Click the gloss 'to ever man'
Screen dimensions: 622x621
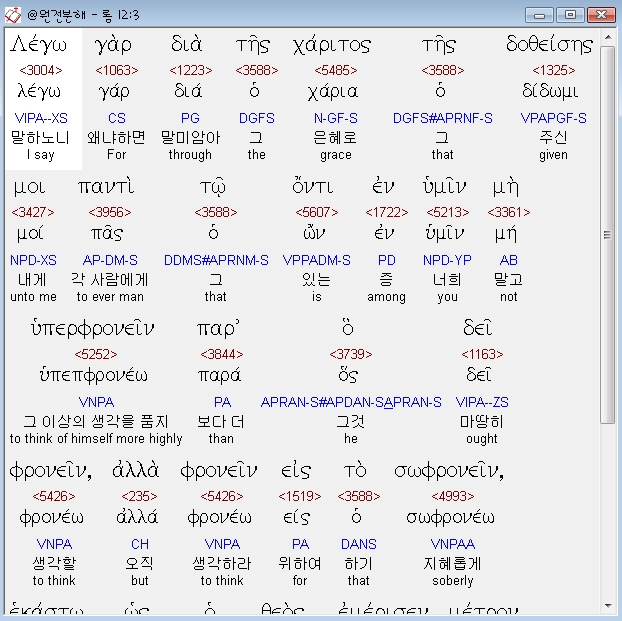110,297
